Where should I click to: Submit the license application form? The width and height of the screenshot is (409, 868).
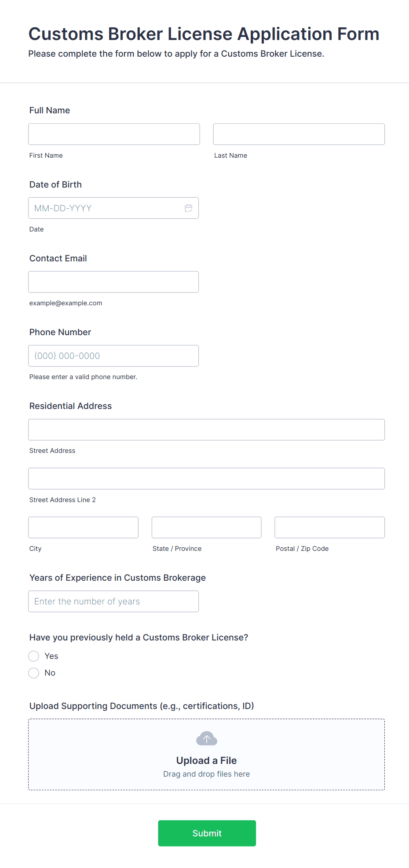(207, 833)
